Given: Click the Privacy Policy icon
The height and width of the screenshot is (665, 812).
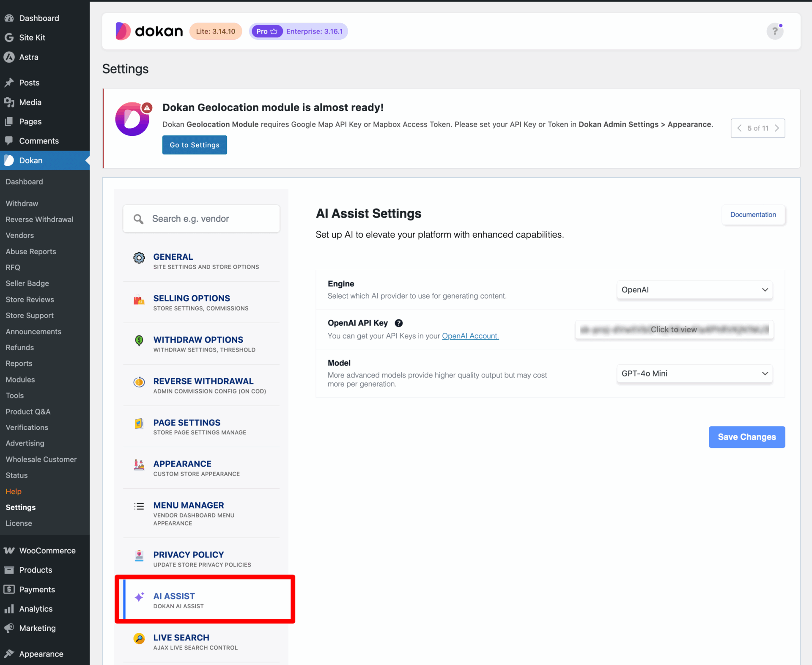Looking at the screenshot, I should click(139, 556).
